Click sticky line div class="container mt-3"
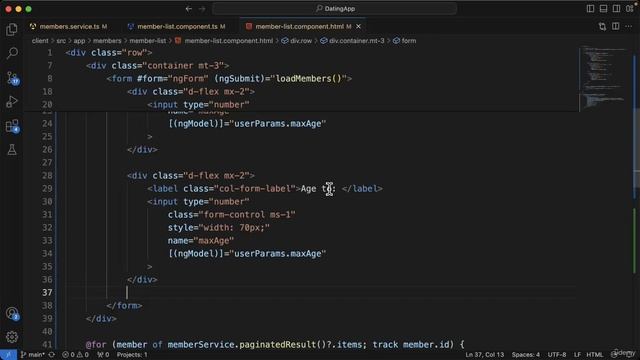 click(158, 66)
